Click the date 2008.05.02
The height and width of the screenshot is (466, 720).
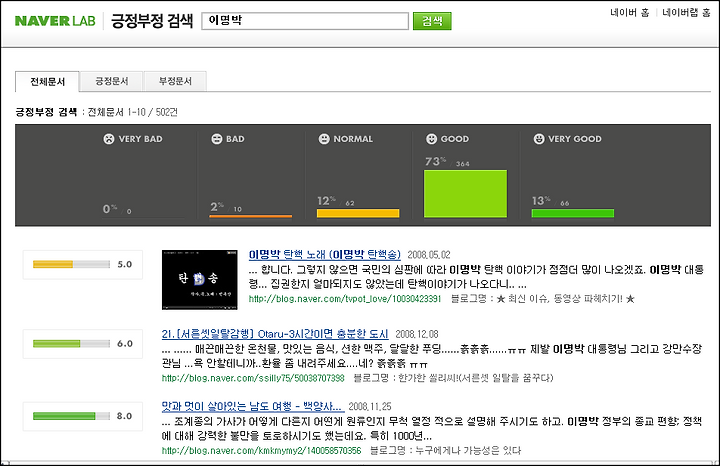[429, 255]
